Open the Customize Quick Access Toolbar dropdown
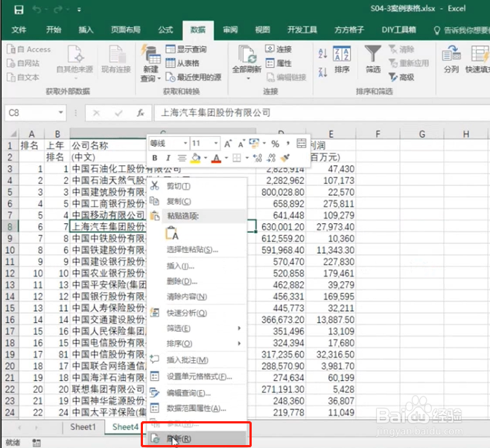490x448 pixels. point(79,10)
